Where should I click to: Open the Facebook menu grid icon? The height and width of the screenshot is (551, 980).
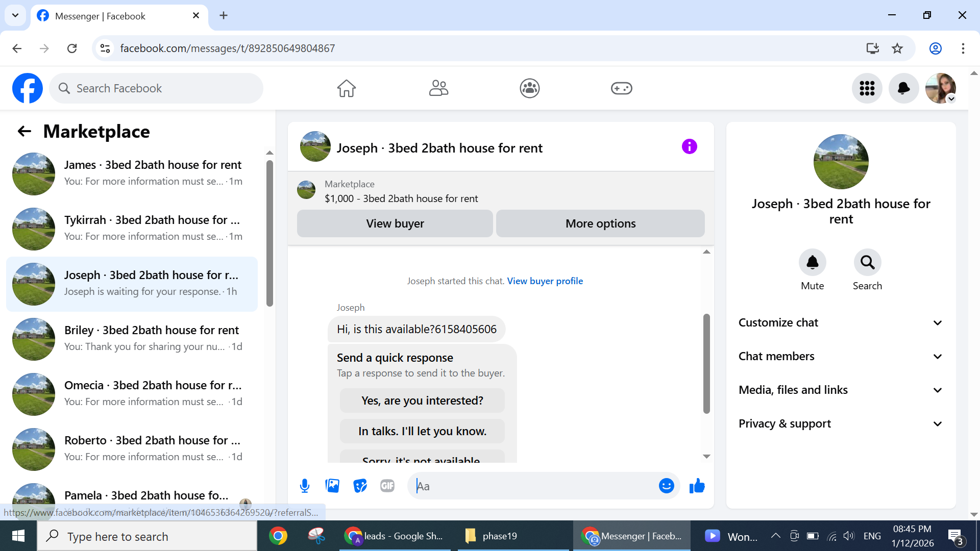pyautogui.click(x=867, y=88)
